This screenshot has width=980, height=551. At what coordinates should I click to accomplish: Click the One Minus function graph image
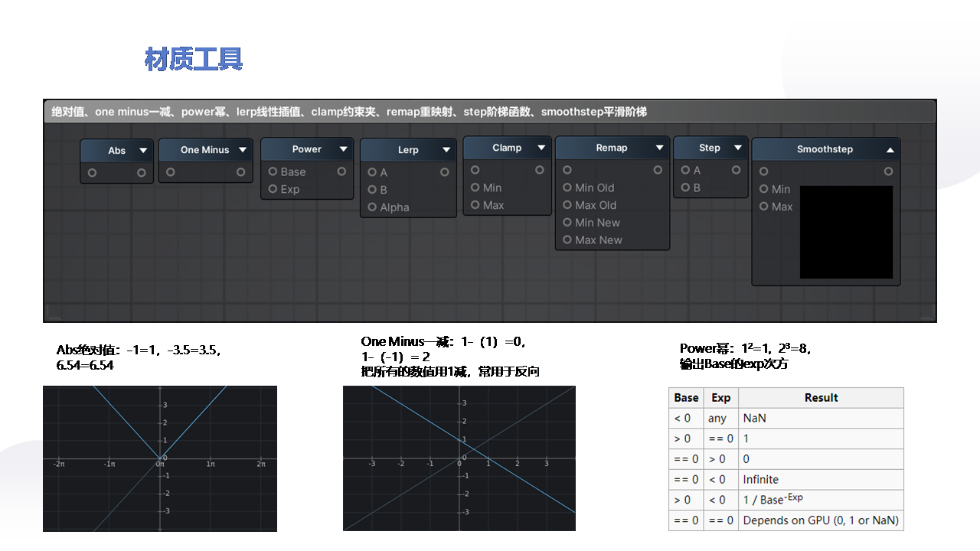459,458
